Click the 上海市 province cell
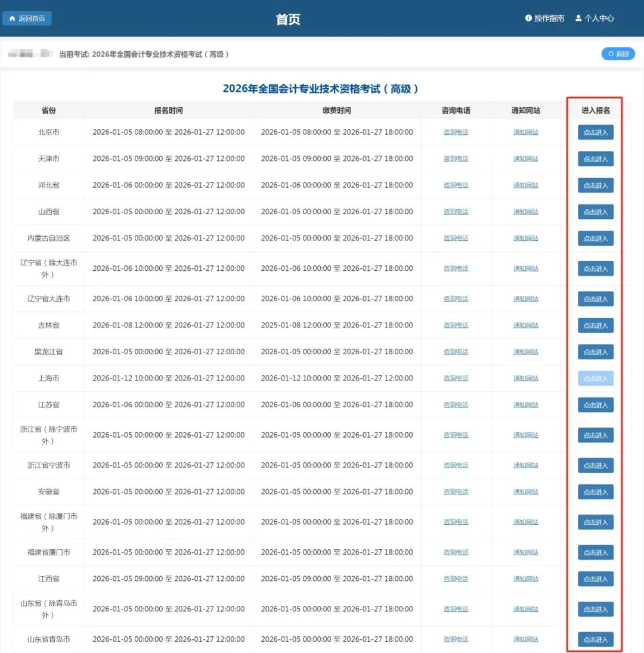Screen dimensions: 644x653 click(x=49, y=378)
